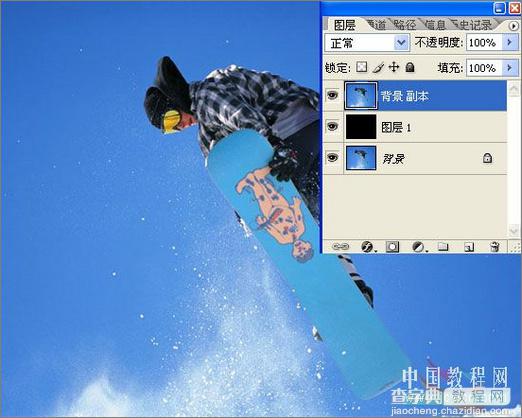Open the 正常 blend mode dropdown
The height and width of the screenshot is (418, 522).
click(367, 43)
